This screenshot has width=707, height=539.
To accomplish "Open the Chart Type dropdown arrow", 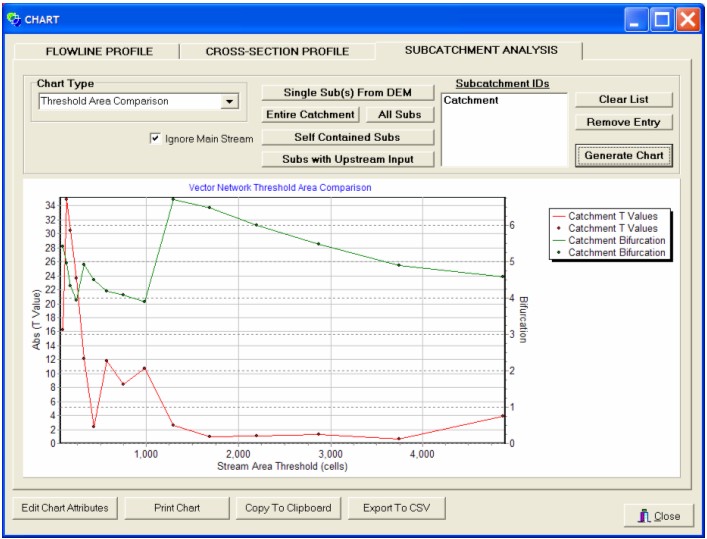I will point(229,101).
